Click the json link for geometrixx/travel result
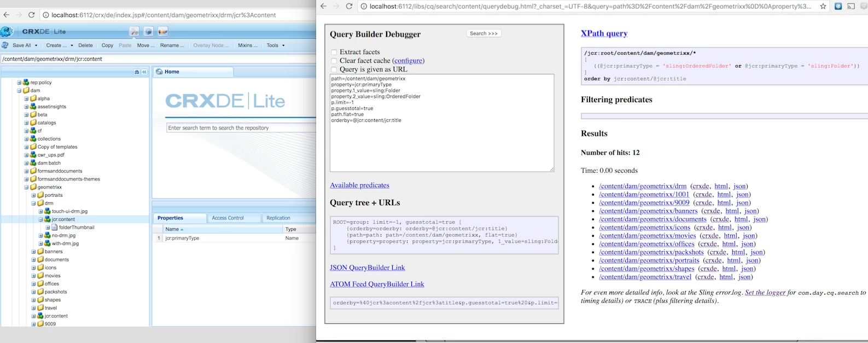Image resolution: width=868 pixels, height=343 pixels. (744, 277)
